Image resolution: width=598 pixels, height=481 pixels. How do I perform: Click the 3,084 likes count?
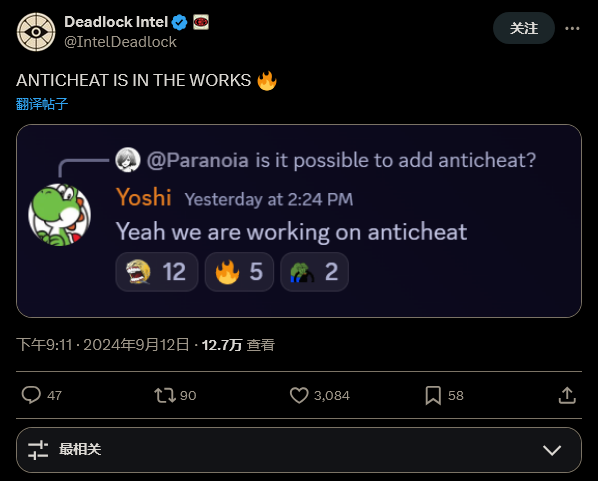point(331,396)
